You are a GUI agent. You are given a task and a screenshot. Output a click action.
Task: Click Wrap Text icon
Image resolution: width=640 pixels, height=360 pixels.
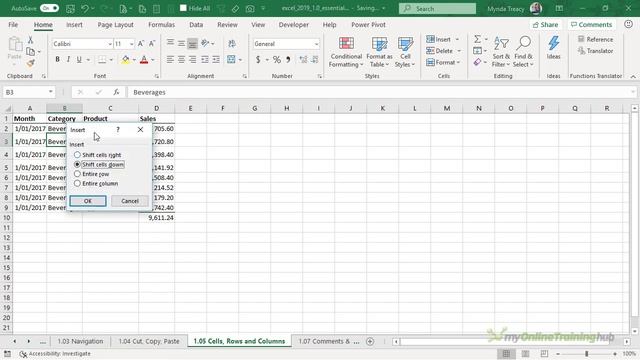point(232,44)
